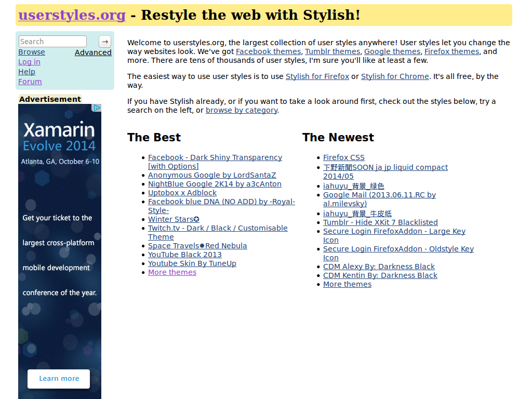Click Learn more button in Xamarin ad
The width and height of the screenshot is (532, 399).
pos(59,379)
